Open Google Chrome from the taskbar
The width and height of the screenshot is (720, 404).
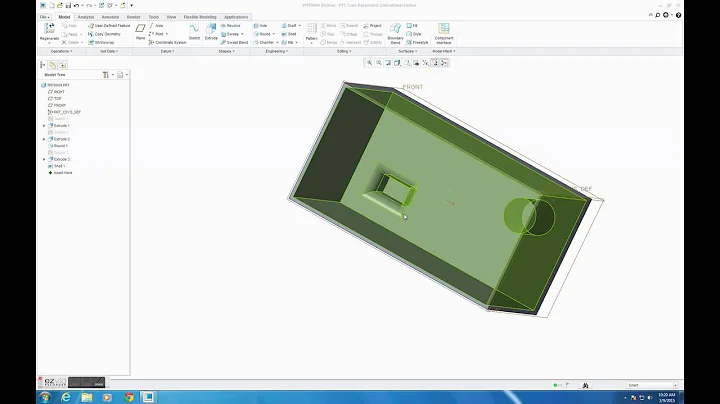[129, 397]
